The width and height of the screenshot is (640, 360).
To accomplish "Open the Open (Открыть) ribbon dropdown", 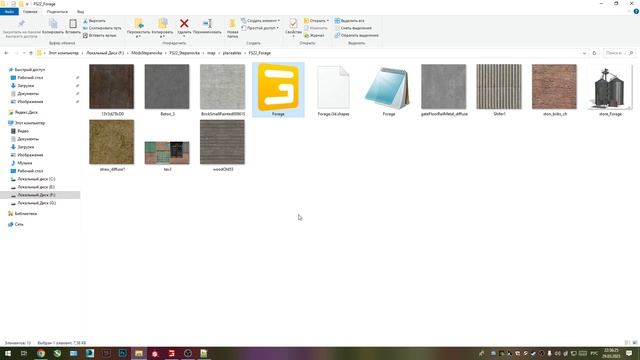I will 316,20.
